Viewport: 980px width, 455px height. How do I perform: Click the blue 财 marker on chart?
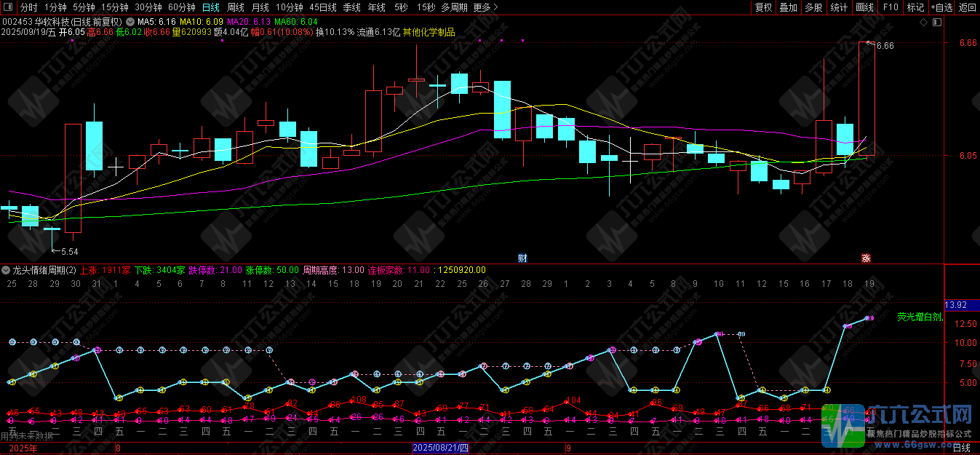click(522, 258)
